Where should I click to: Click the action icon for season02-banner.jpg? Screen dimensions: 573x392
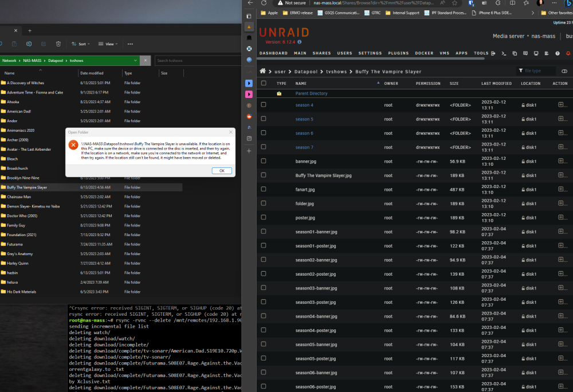[561, 260]
